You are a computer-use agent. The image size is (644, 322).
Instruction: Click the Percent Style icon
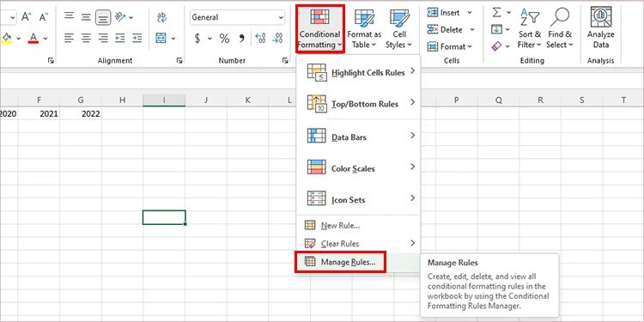click(224, 39)
